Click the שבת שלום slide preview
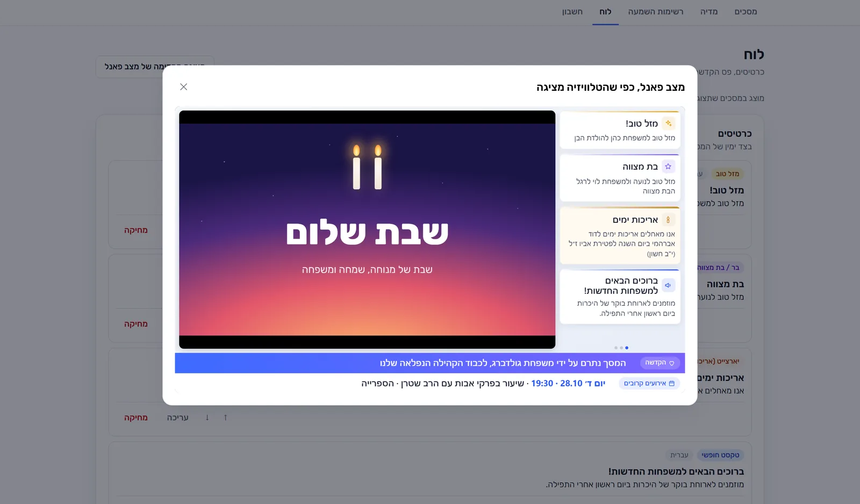Image resolution: width=860 pixels, height=504 pixels. click(367, 229)
